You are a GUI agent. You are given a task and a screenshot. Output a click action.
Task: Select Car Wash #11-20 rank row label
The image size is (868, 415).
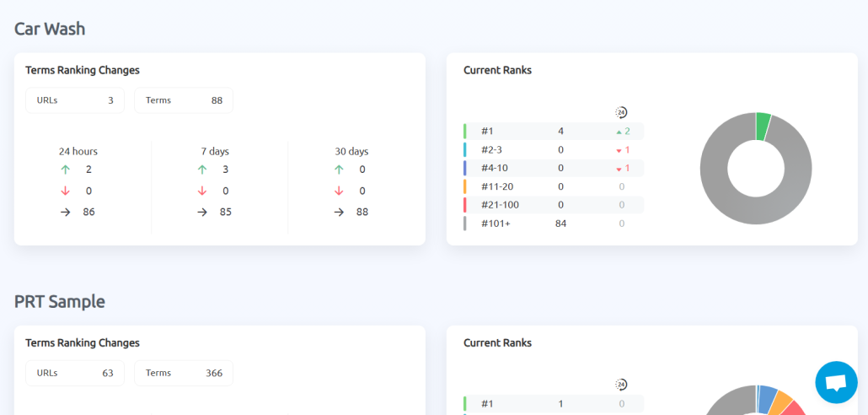(x=496, y=186)
